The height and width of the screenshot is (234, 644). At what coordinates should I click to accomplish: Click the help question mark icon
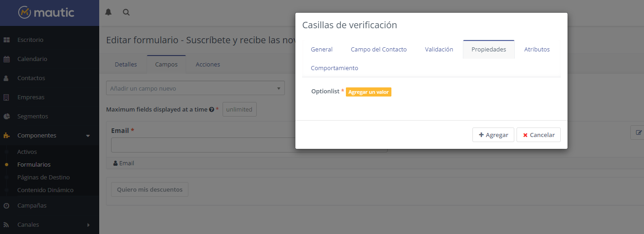point(212,110)
